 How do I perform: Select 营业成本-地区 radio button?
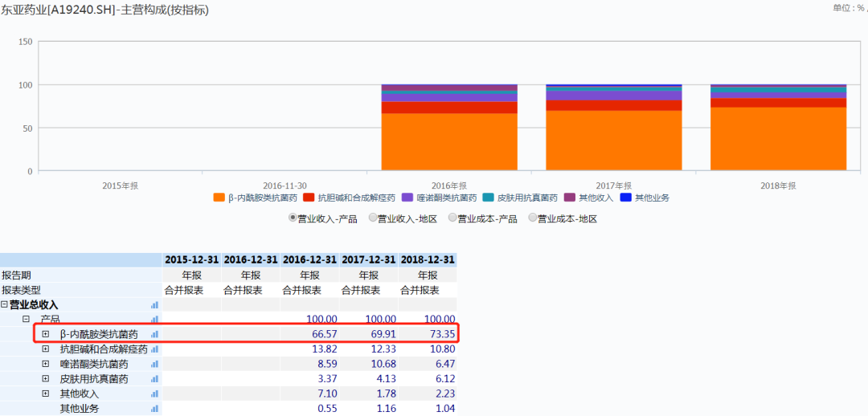coord(533,218)
